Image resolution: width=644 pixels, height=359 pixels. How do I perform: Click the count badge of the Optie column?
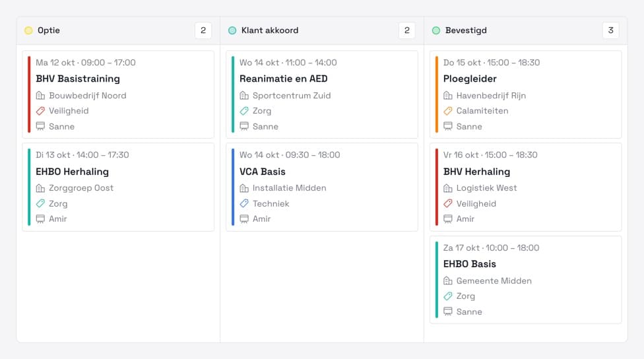point(203,30)
